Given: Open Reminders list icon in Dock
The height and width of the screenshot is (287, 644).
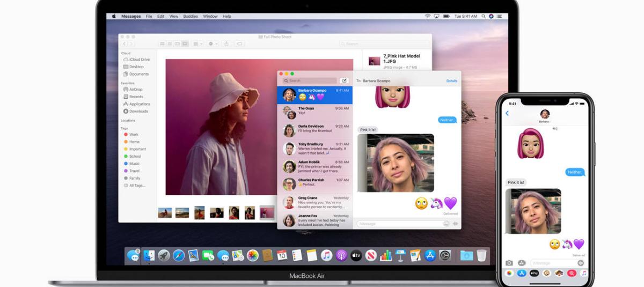Looking at the screenshot, I should (297, 255).
